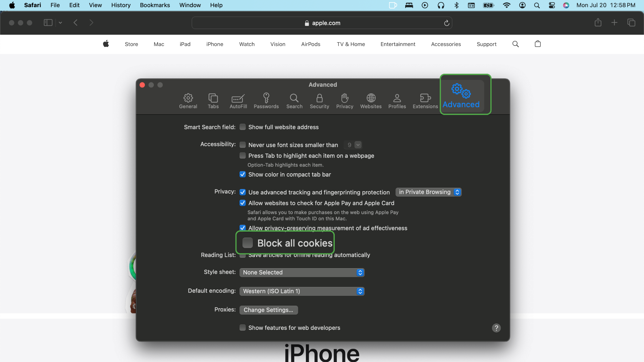Open the Bookmarks menu

click(x=155, y=5)
